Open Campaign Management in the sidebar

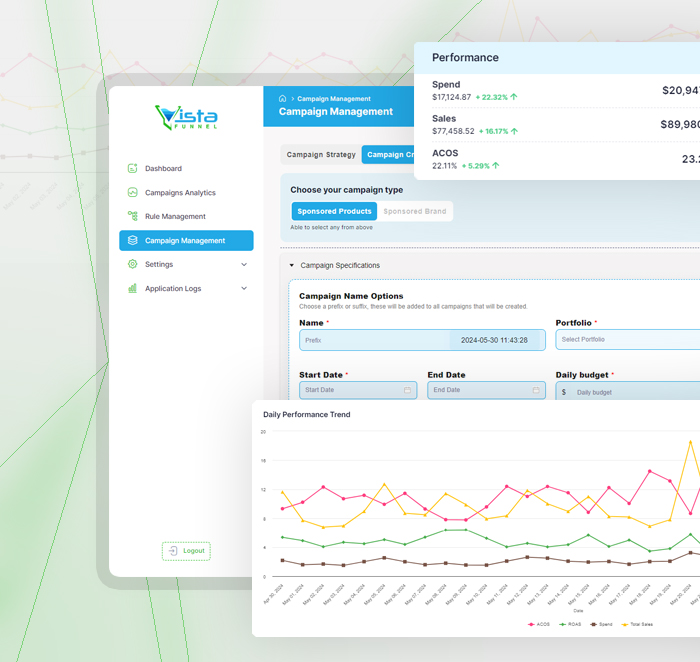coord(186,240)
